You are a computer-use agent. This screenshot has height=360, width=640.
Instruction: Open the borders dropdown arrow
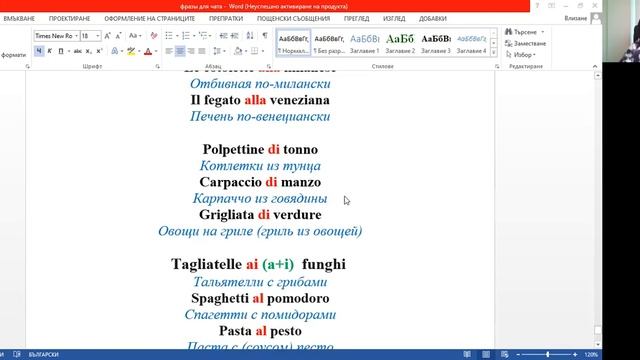coord(263,51)
